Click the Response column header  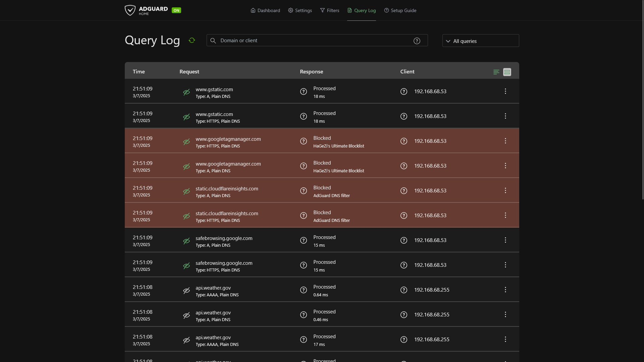(311, 71)
